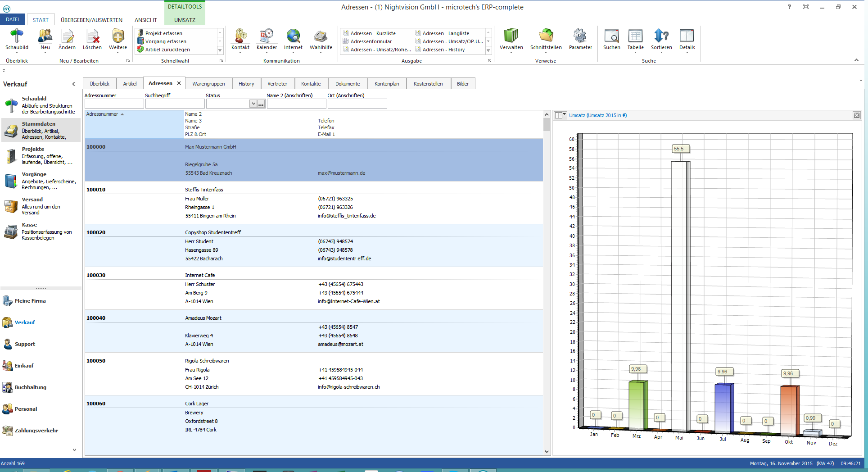This screenshot has height=472, width=868.
Task: Click the Suchen search icon
Action: (611, 36)
